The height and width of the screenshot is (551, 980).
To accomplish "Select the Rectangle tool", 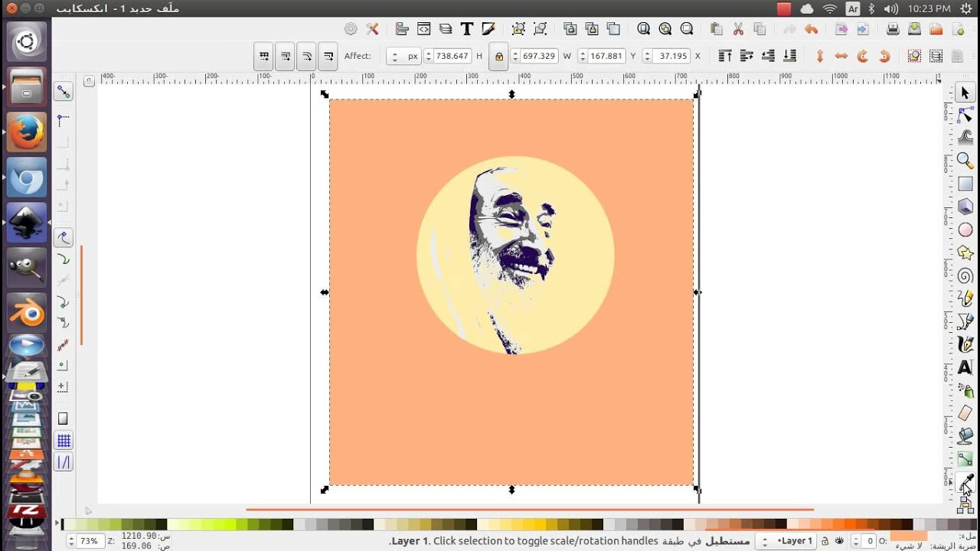I will [x=965, y=184].
